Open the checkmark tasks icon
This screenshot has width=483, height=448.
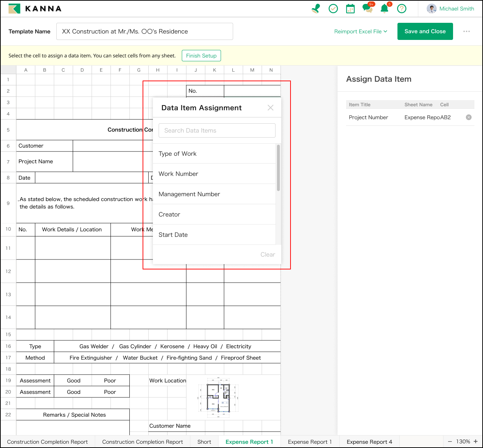tap(333, 9)
